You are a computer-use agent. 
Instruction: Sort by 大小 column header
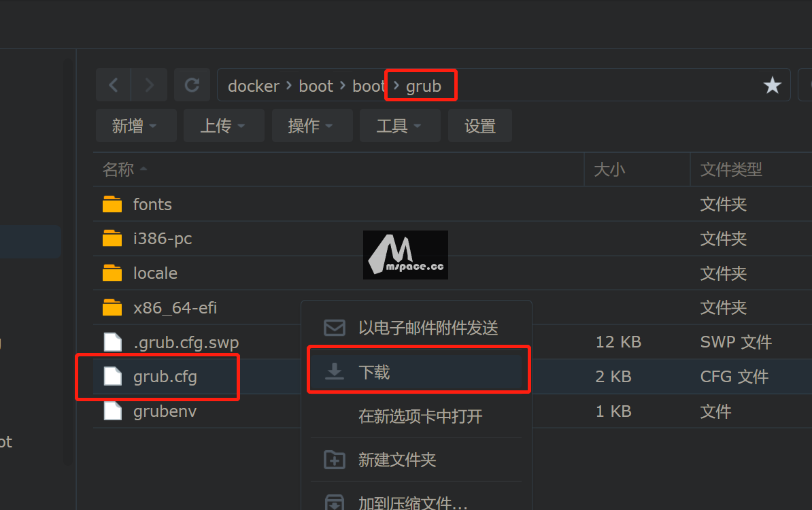pyautogui.click(x=609, y=169)
